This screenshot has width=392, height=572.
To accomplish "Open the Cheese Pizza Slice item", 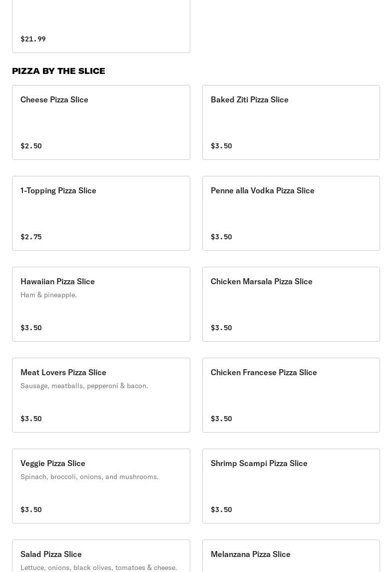I will [101, 122].
